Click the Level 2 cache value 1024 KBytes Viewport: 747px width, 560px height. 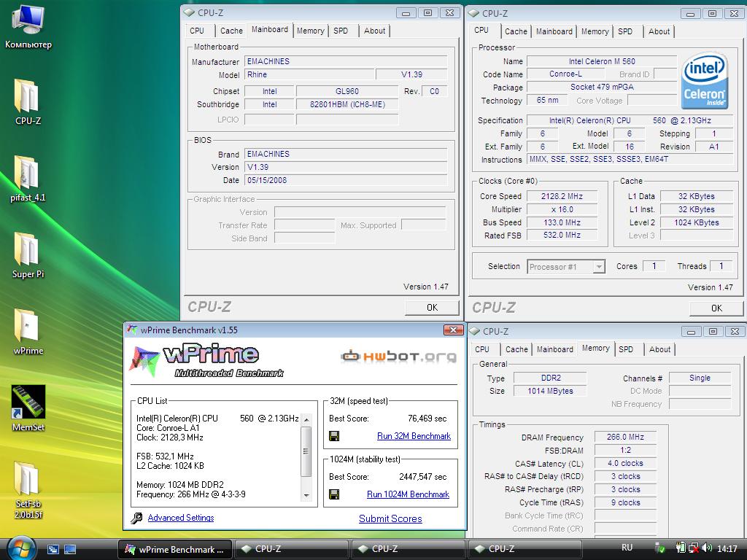pyautogui.click(x=696, y=222)
